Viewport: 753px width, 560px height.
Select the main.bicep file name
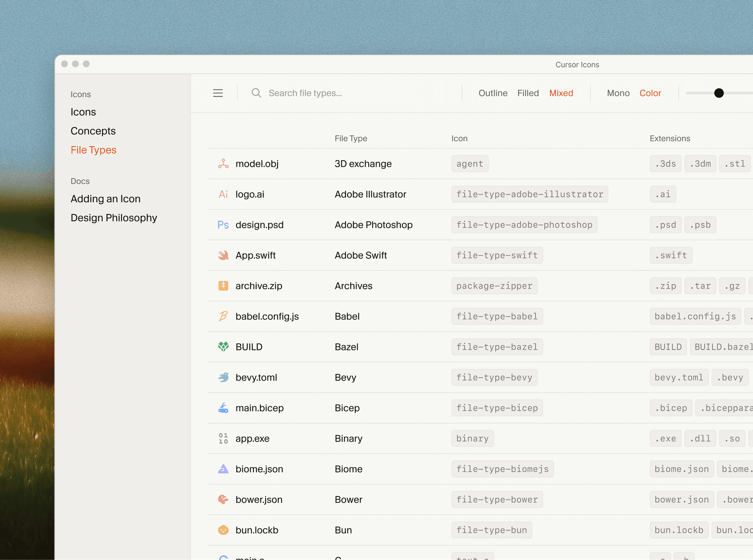click(260, 408)
